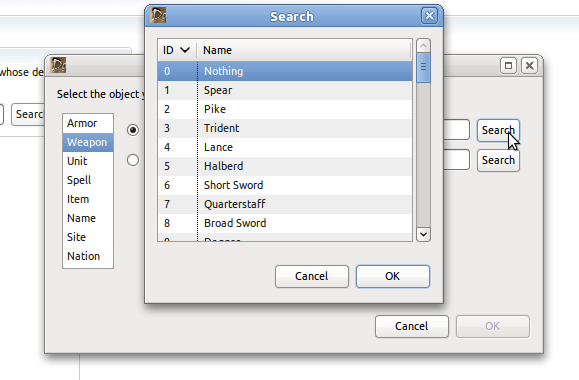Select the Nation category
The height and width of the screenshot is (380, 579).
(88, 256)
